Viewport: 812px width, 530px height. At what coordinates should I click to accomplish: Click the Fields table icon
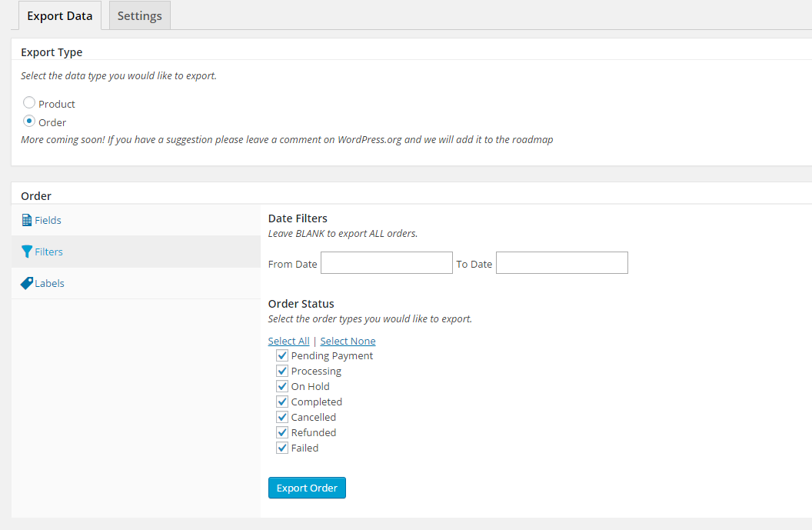pyautogui.click(x=27, y=220)
